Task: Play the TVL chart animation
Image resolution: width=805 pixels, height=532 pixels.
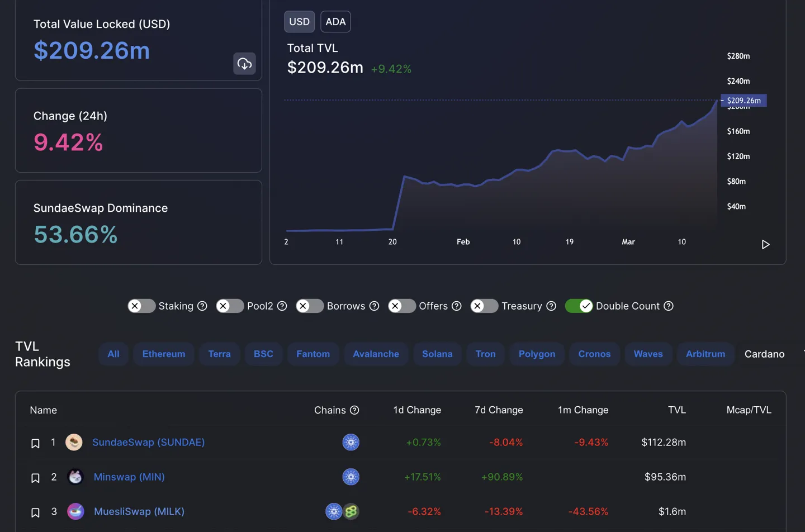Action: tap(765, 244)
